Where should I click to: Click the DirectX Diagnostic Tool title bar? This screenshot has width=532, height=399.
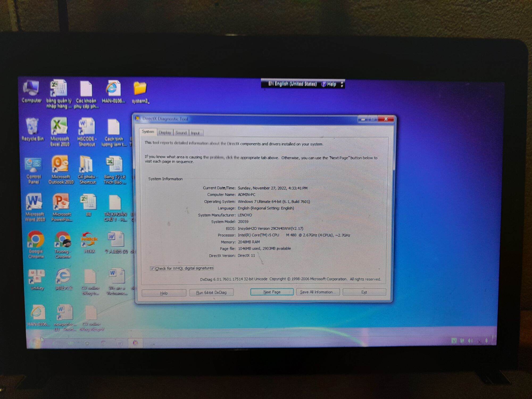pyautogui.click(x=245, y=119)
